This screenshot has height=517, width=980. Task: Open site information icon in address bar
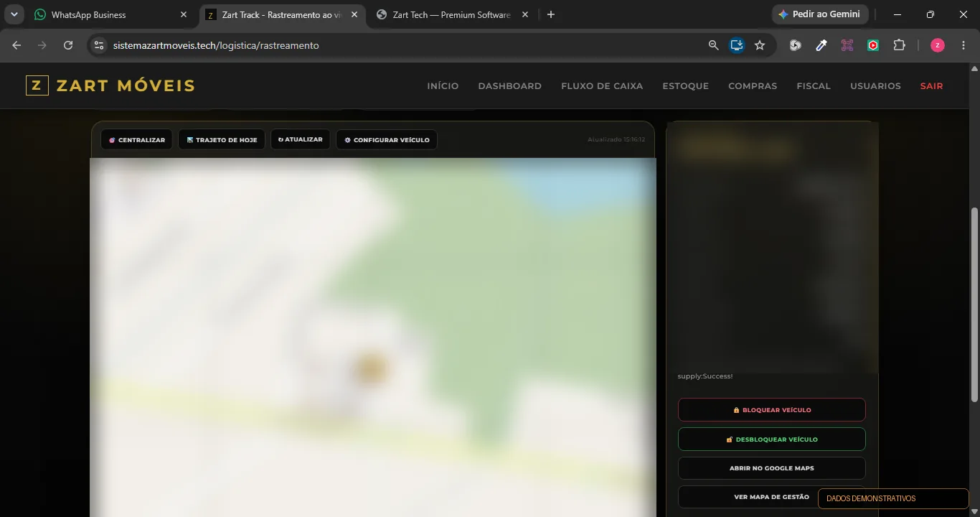click(x=99, y=45)
